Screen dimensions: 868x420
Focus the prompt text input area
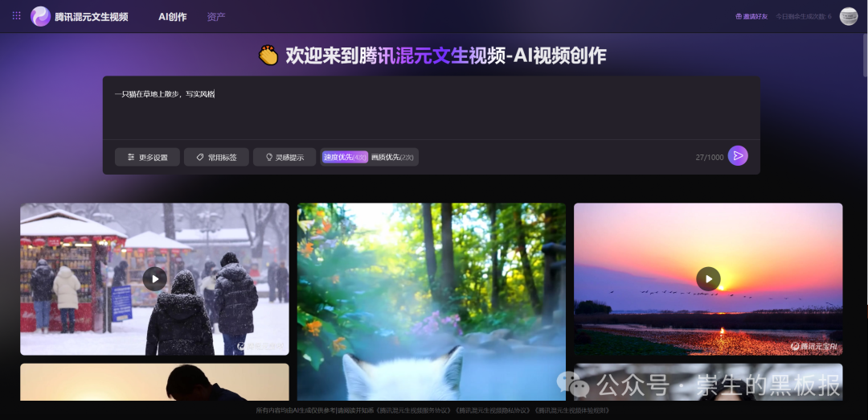(432, 108)
